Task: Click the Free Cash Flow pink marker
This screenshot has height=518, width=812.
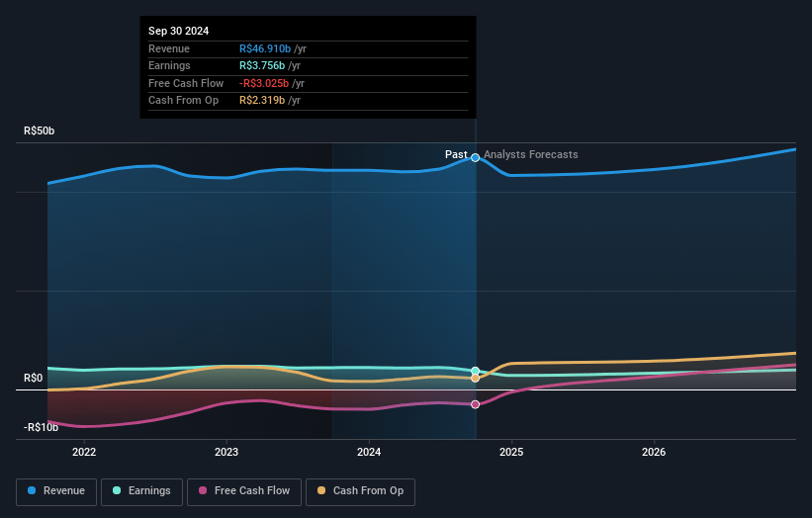Action: 475,404
